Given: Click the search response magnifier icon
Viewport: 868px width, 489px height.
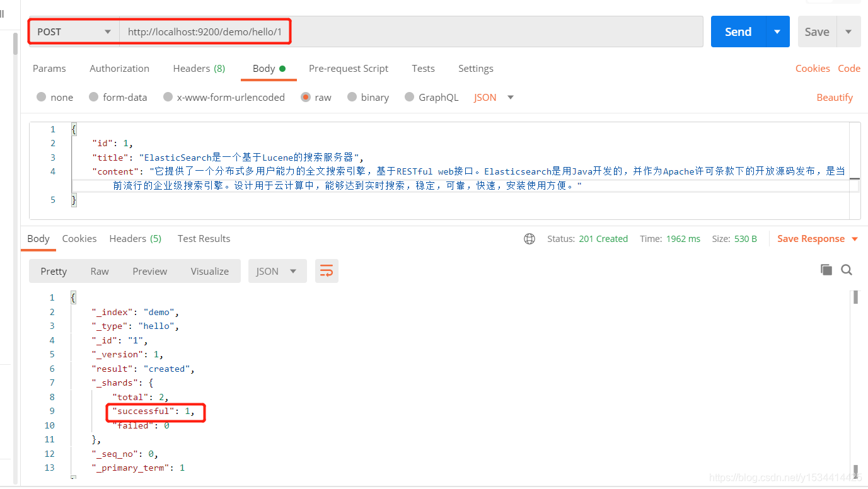Looking at the screenshot, I should point(847,270).
